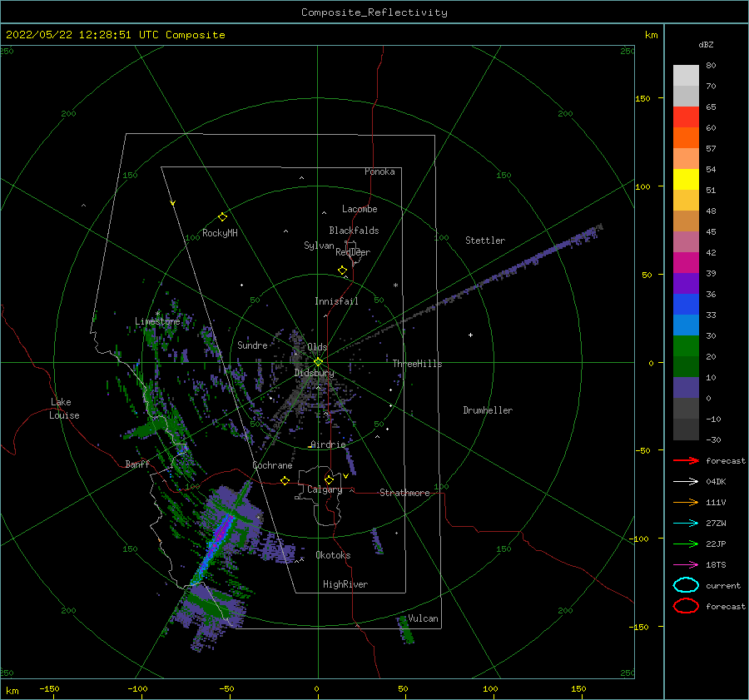The height and width of the screenshot is (700, 749).
Task: Click the Okotoks label
Action: tap(333, 555)
